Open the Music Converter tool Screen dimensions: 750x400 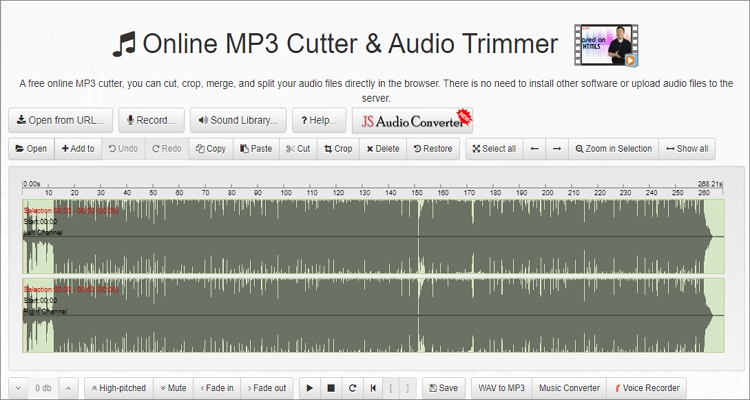point(569,388)
